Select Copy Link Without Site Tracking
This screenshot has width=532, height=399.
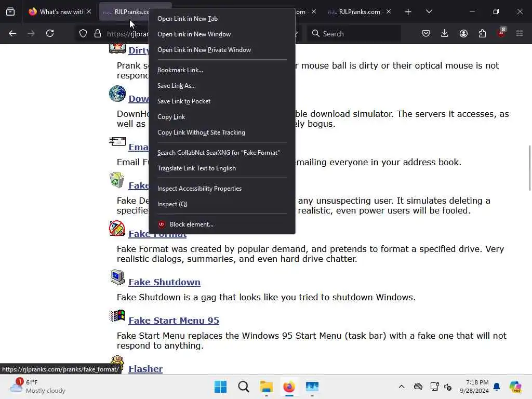[x=222, y=132]
